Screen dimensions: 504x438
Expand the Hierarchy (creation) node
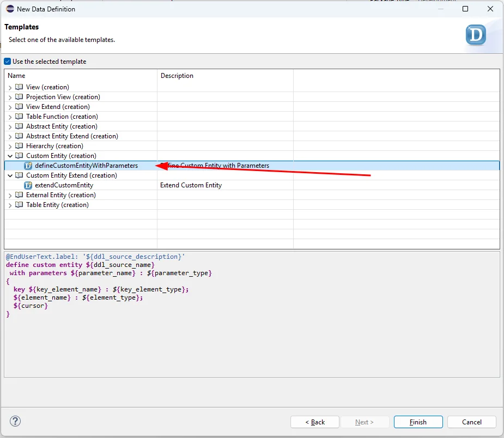click(x=10, y=146)
